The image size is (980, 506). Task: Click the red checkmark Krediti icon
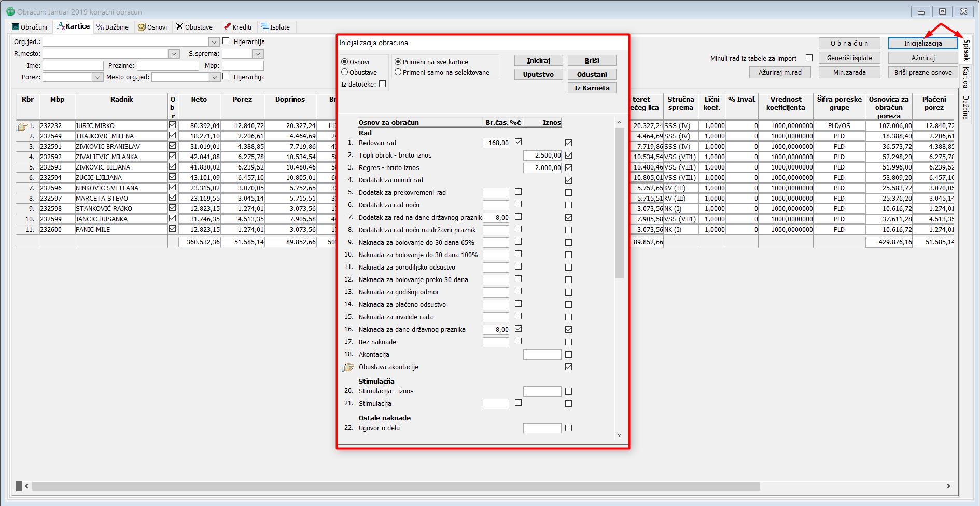pos(227,26)
